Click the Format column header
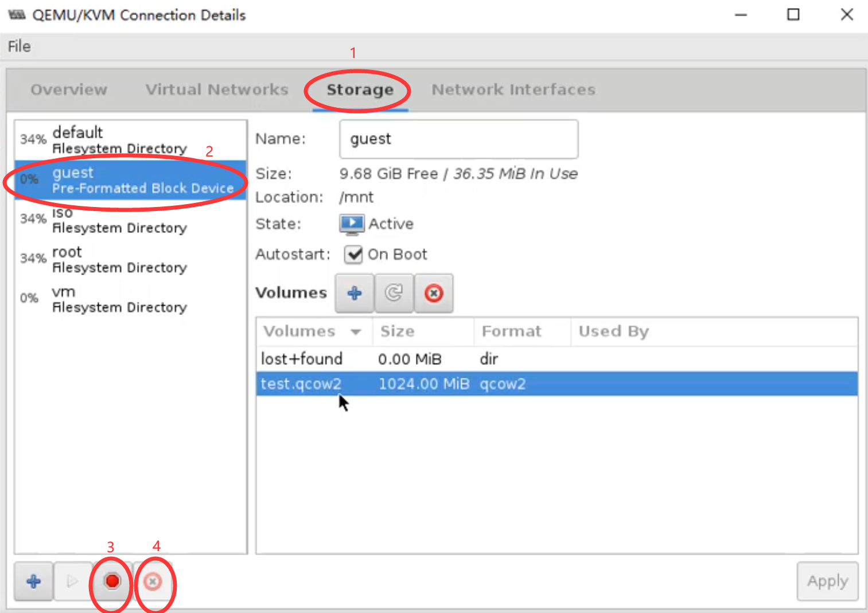868x613 pixels. [x=511, y=331]
